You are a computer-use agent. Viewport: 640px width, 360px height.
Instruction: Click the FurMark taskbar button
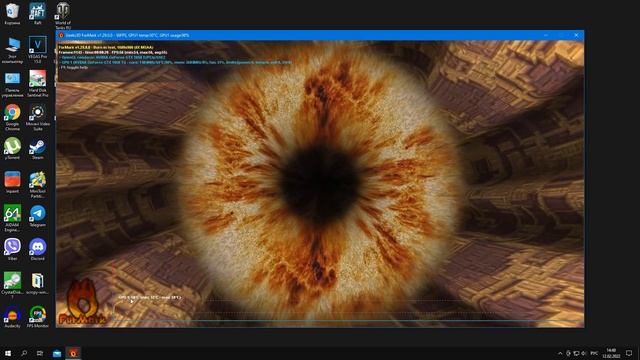pyautogui.click(x=73, y=353)
